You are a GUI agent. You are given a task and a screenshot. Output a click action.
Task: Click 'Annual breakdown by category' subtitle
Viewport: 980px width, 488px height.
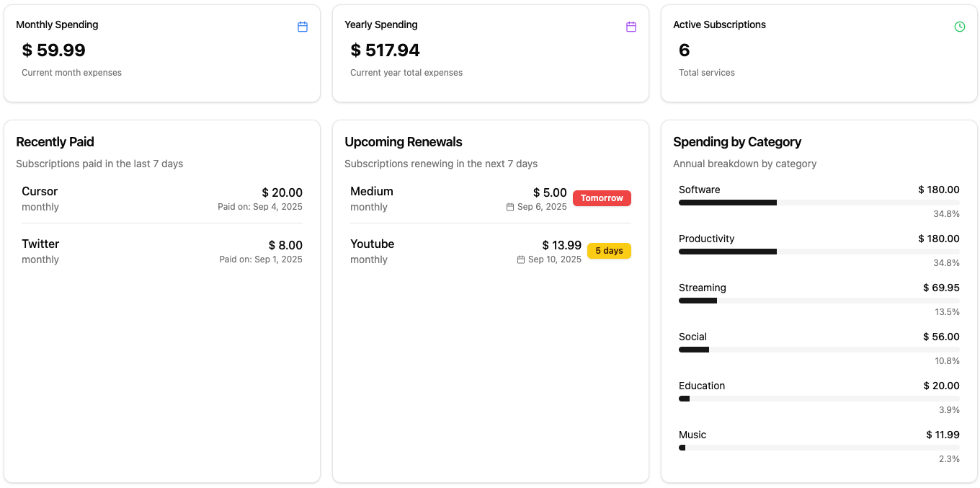point(745,164)
